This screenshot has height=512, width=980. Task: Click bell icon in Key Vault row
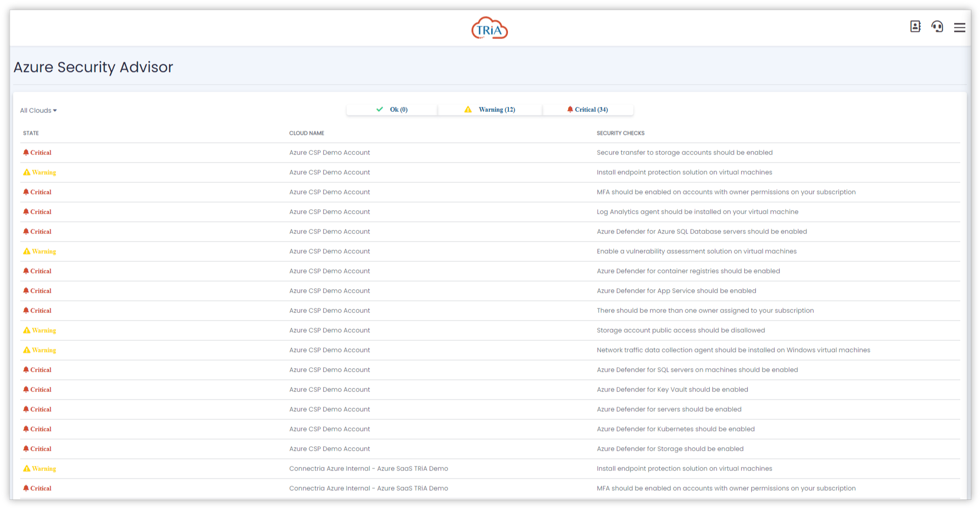(x=26, y=389)
